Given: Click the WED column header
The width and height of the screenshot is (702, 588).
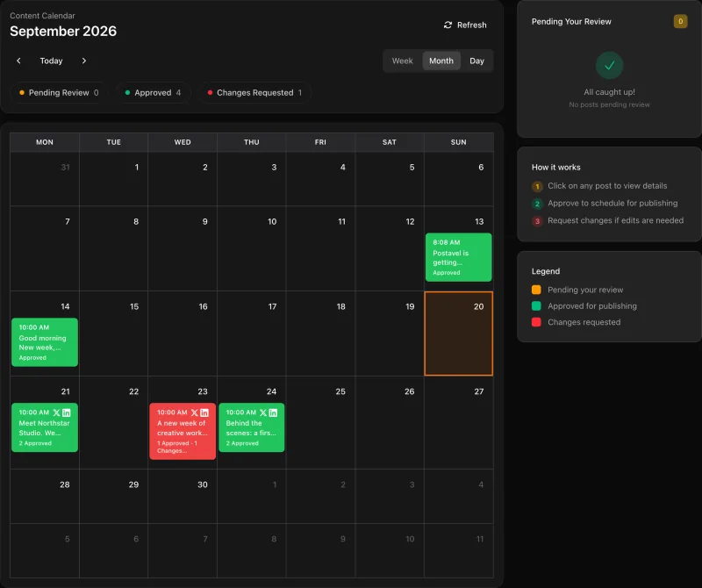Looking at the screenshot, I should coord(183,142).
